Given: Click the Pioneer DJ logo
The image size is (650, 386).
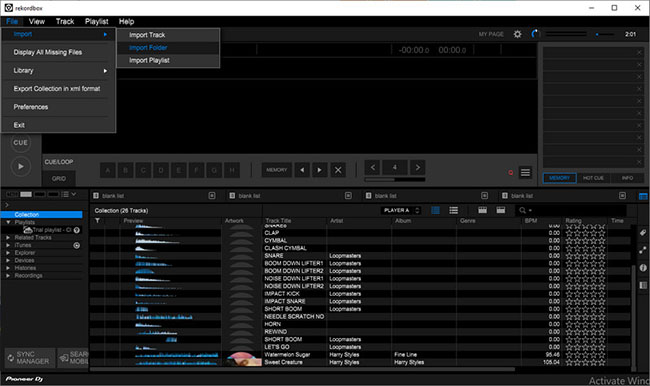Looking at the screenshot, I should click(x=24, y=379).
